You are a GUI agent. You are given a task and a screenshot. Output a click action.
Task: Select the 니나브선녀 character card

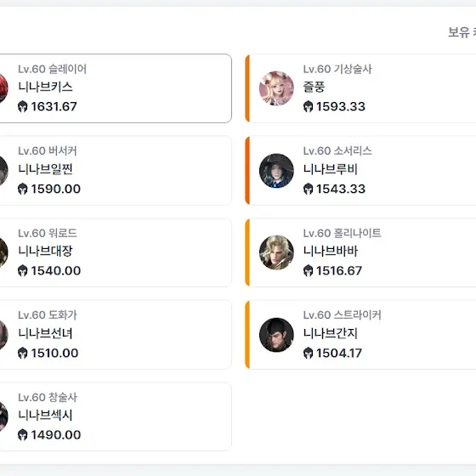116,335
